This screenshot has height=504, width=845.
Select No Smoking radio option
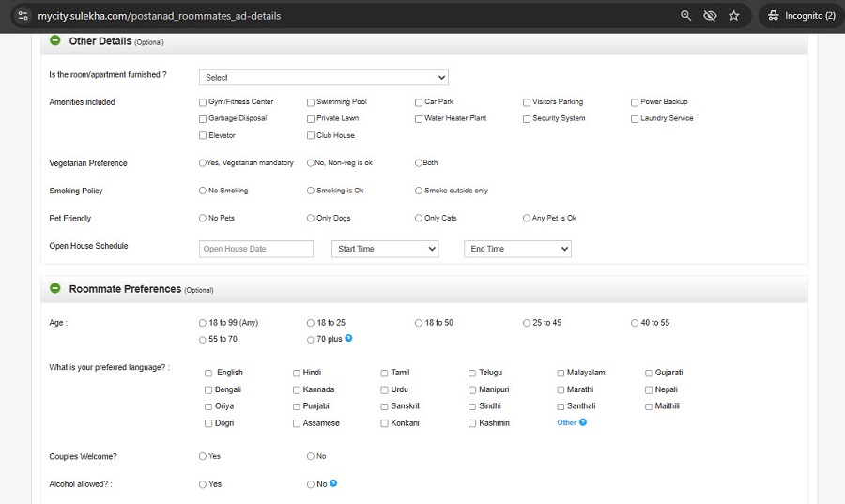[203, 191]
